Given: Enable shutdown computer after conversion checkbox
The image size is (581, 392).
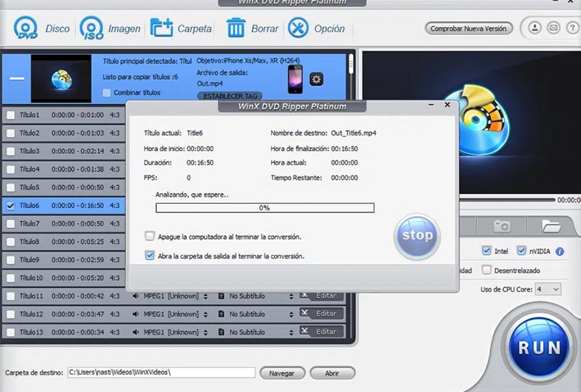Looking at the screenshot, I should [x=150, y=236].
